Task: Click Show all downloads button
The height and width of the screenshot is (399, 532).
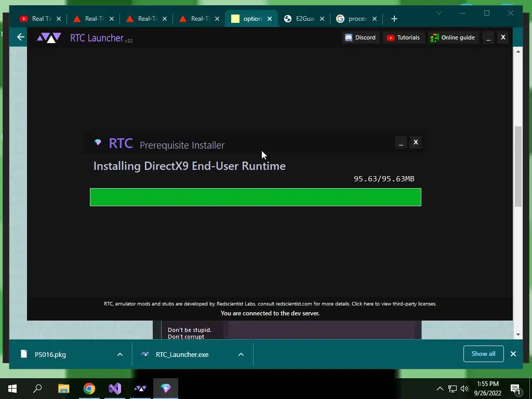Action: [484, 354]
